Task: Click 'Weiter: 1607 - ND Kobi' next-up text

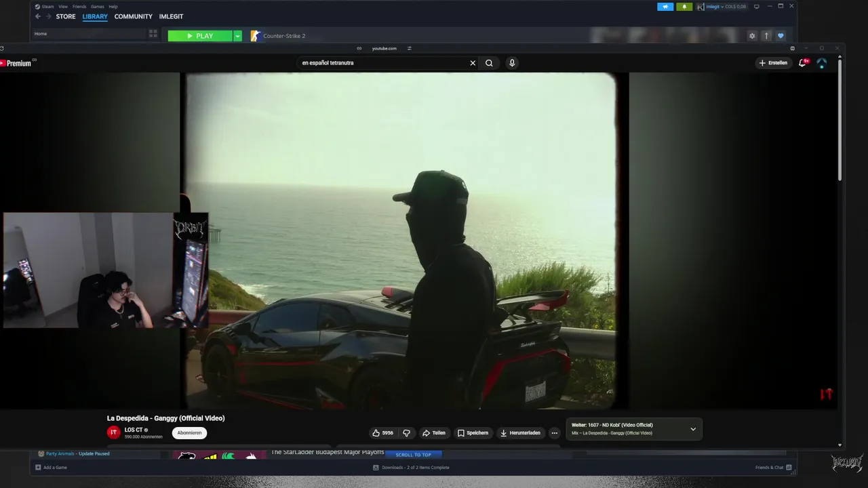Action: [612, 425]
